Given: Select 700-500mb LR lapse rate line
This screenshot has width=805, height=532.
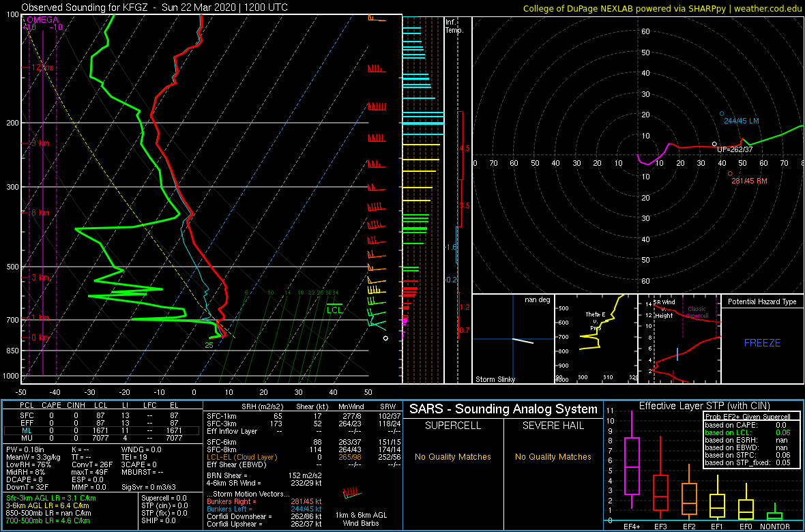Looking at the screenshot, I should pos(49,520).
